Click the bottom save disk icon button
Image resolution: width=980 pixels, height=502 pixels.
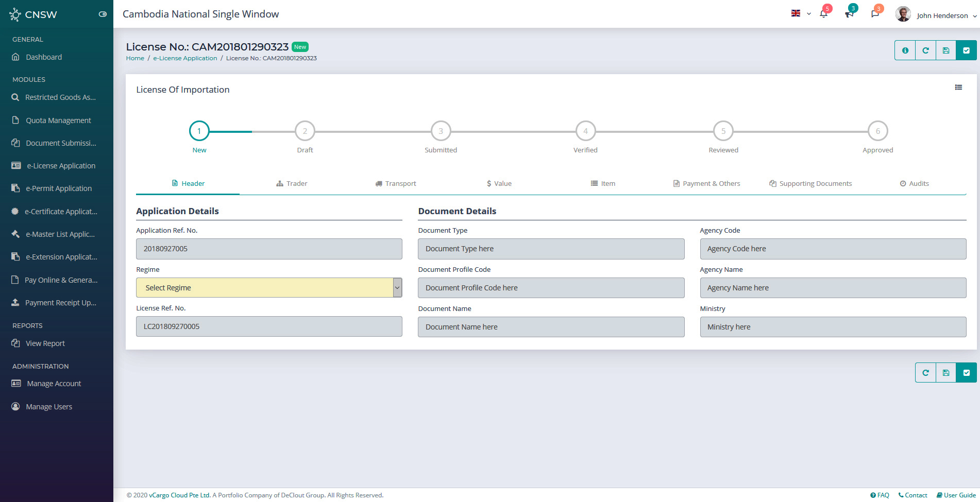tap(946, 373)
